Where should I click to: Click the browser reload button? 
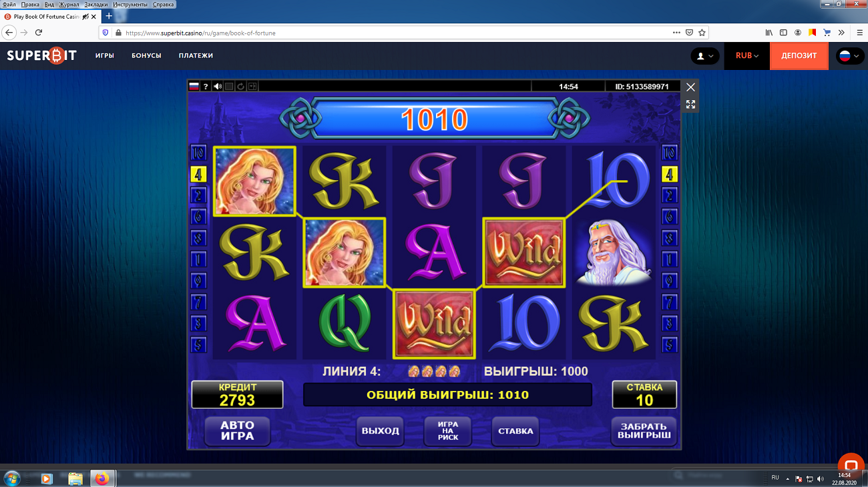[x=39, y=32]
